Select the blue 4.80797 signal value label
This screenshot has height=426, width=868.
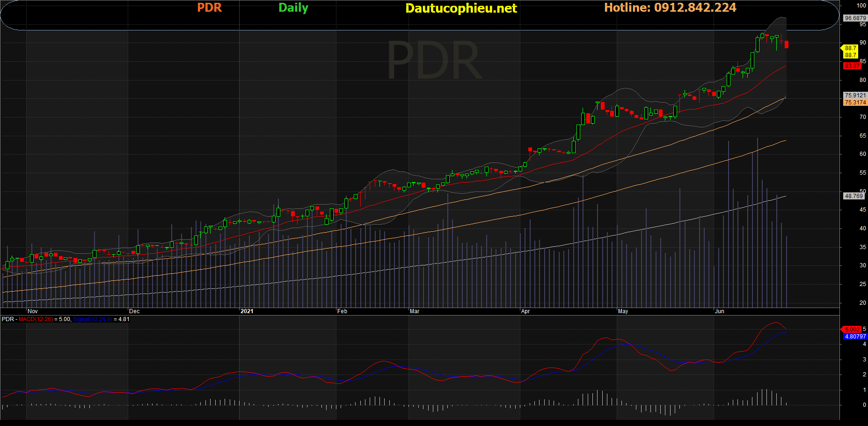pos(855,337)
